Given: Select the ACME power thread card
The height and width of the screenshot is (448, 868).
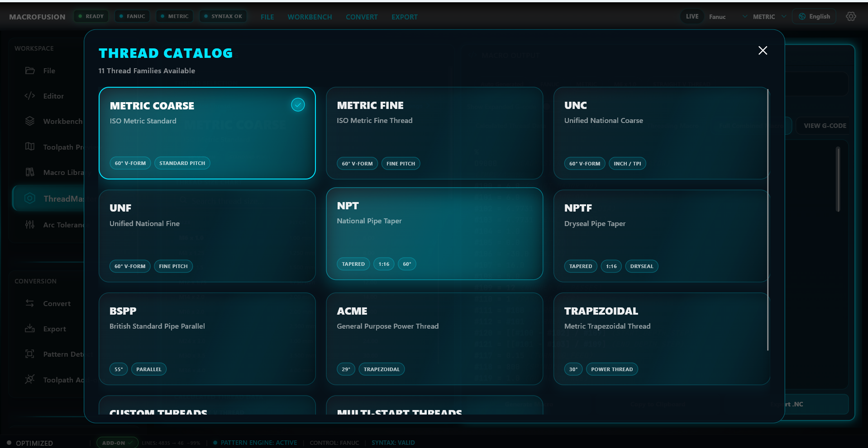Looking at the screenshot, I should pyautogui.click(x=434, y=339).
